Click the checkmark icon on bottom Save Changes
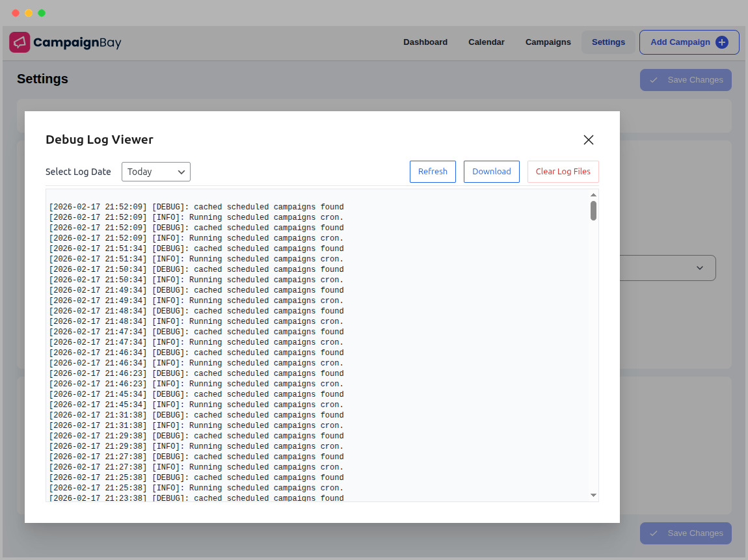Screen dimensions: 748x560 tap(654, 533)
